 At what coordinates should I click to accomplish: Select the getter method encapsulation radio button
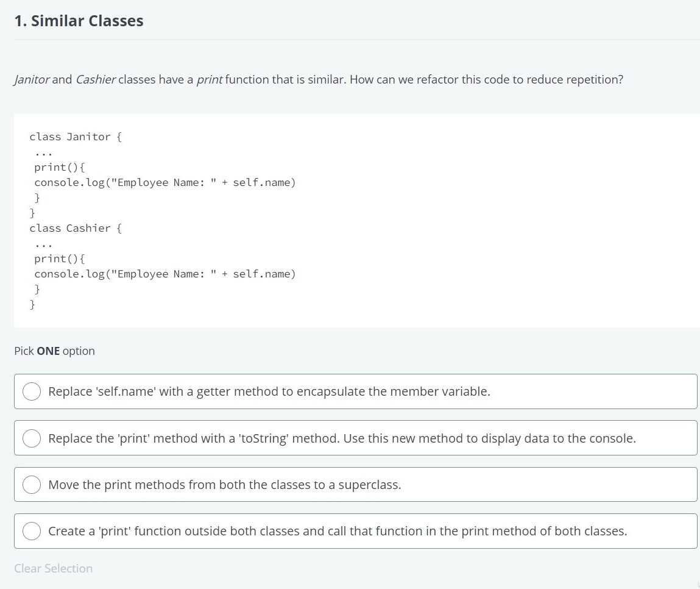tap(32, 391)
